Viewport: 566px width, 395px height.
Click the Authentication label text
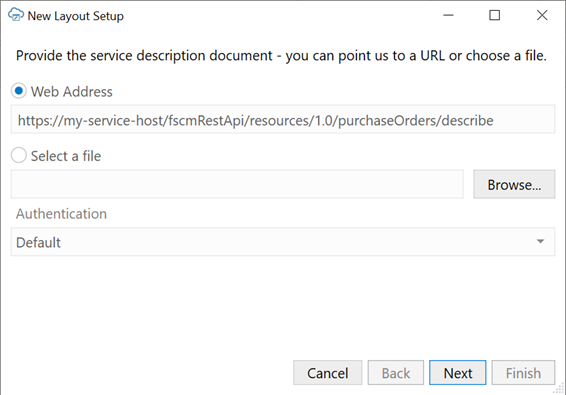pyautogui.click(x=61, y=214)
